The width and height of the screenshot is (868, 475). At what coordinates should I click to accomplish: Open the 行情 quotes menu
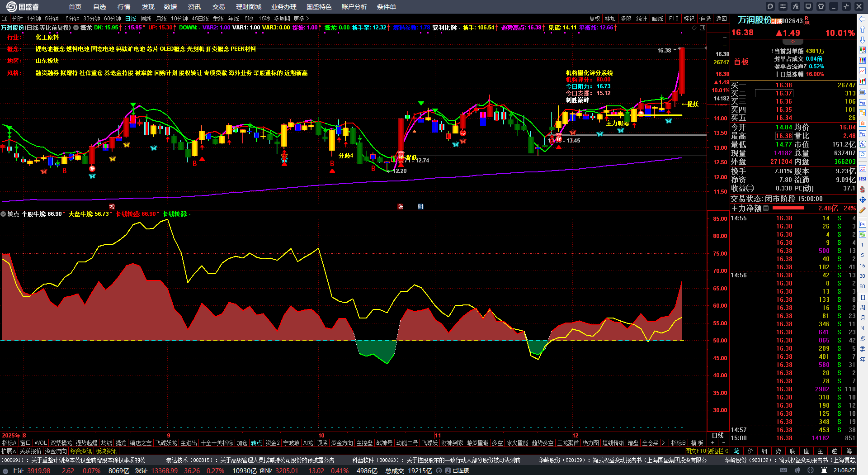coord(124,7)
